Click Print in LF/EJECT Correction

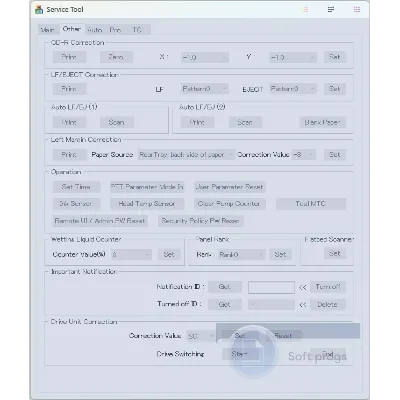coord(69,89)
